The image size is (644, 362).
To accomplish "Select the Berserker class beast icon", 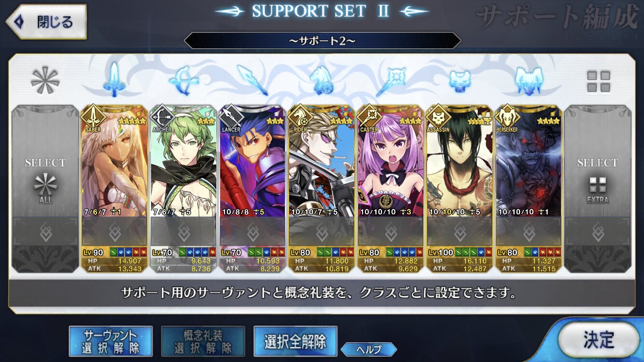I will click(529, 80).
